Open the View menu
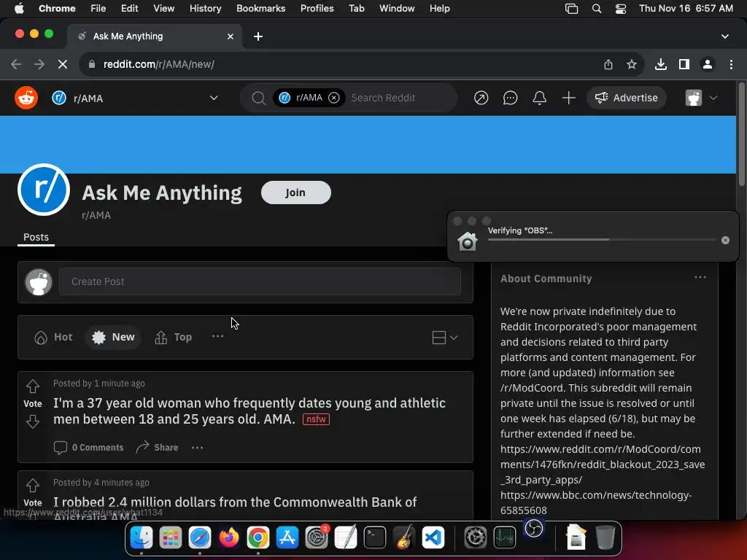The image size is (747, 560). click(x=164, y=9)
